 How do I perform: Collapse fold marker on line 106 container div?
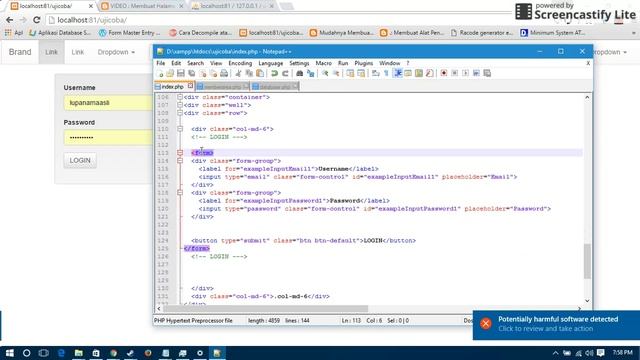[180, 97]
